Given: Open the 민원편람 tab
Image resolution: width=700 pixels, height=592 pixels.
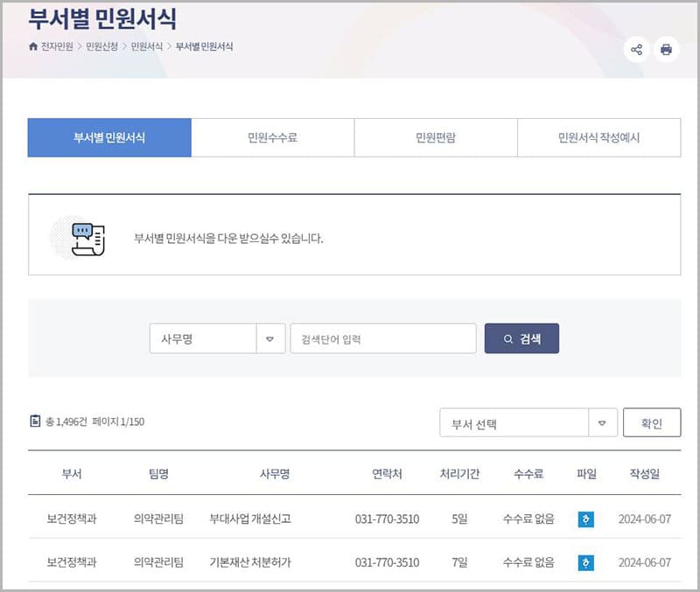Looking at the screenshot, I should pyautogui.click(x=435, y=138).
